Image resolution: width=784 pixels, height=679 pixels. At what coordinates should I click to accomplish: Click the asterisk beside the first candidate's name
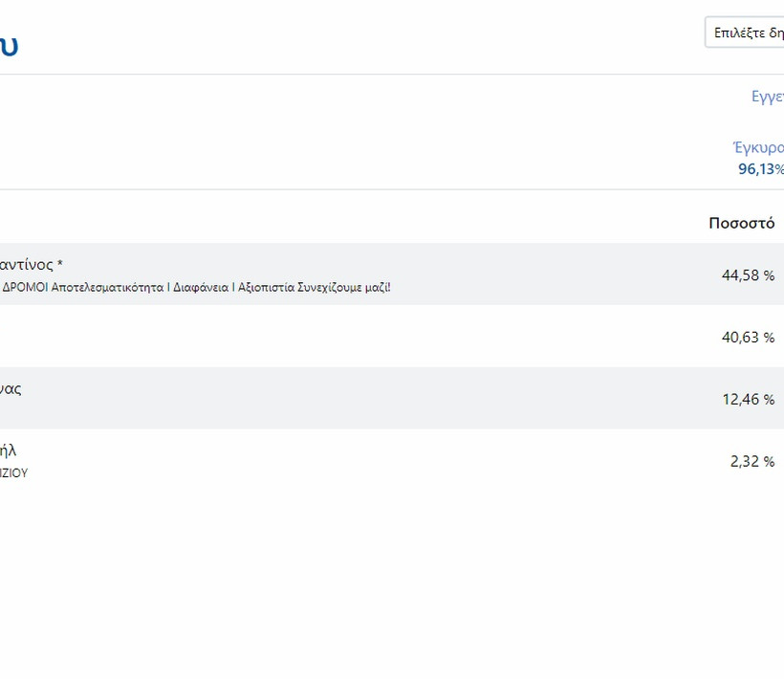60,264
